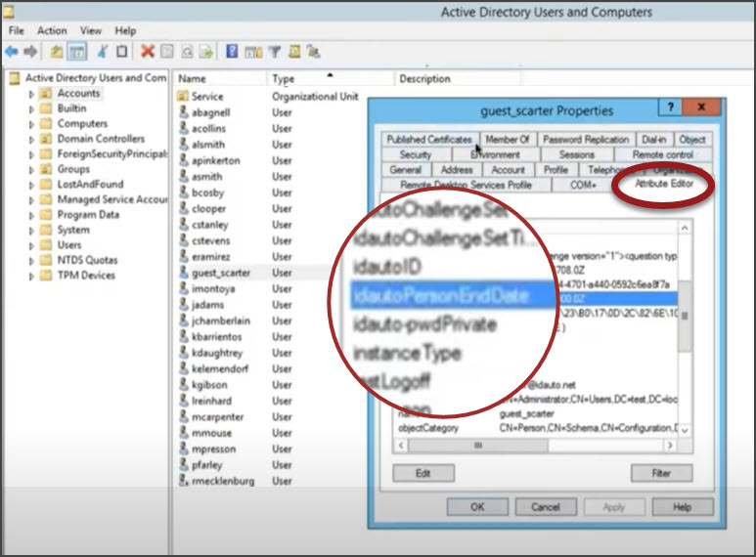Click the Edit button
Image resolution: width=756 pixels, height=557 pixels.
click(x=422, y=473)
